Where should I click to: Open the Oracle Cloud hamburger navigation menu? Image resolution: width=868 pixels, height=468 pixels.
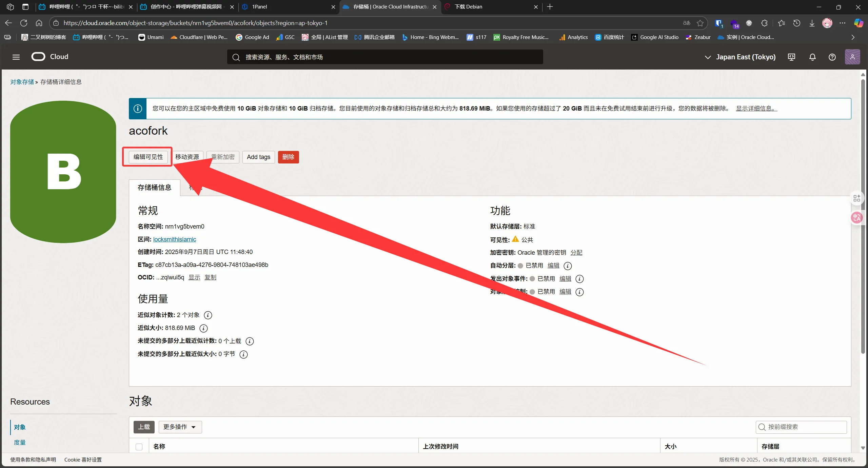16,57
